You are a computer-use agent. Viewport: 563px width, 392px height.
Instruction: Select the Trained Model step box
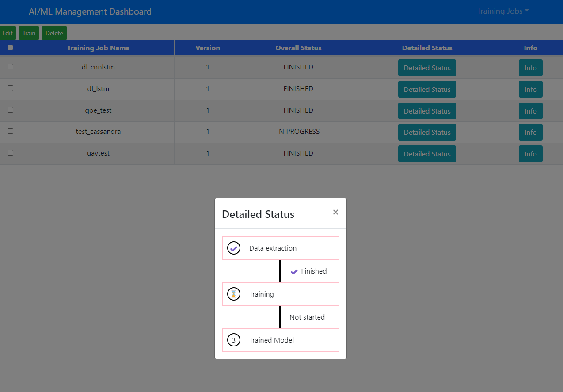tap(281, 340)
